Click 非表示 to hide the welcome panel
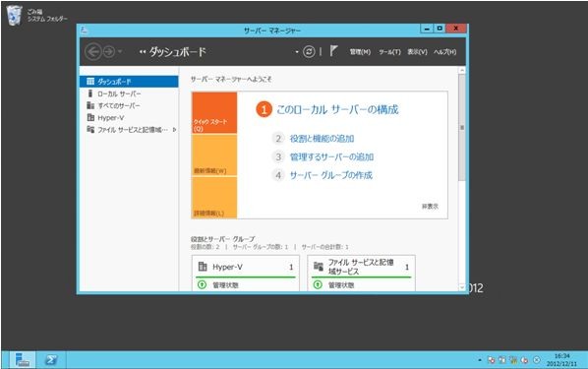The width and height of the screenshot is (588, 369). pyautogui.click(x=430, y=207)
